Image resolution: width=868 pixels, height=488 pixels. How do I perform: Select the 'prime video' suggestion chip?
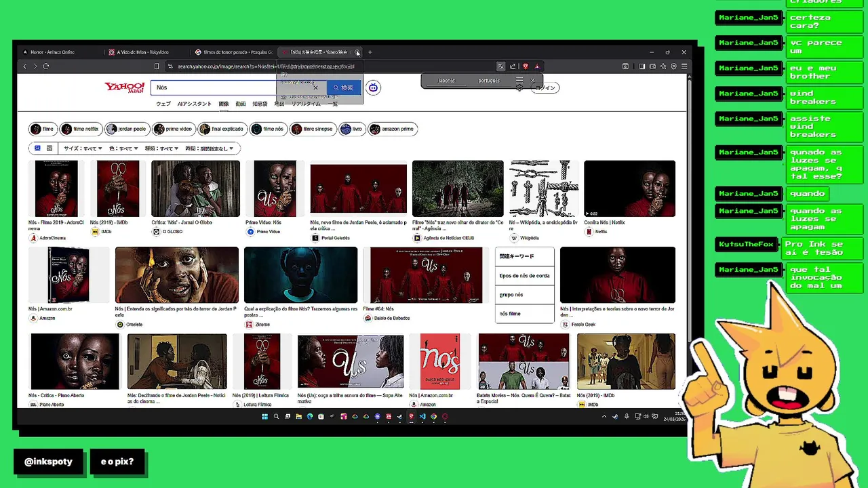[173, 129]
